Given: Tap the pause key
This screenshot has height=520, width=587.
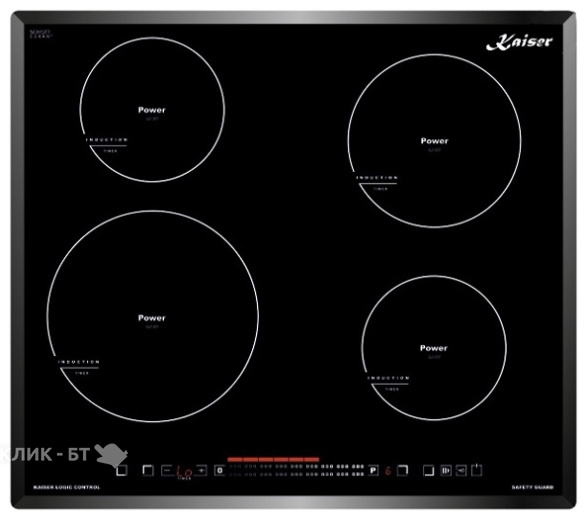Looking at the screenshot, I should pyautogui.click(x=446, y=470).
